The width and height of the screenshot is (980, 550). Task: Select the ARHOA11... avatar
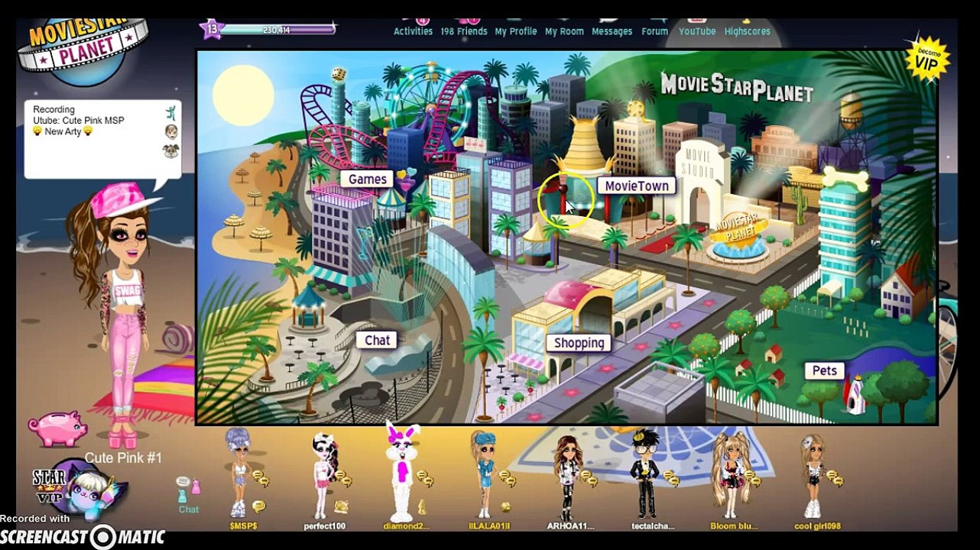(x=566, y=477)
